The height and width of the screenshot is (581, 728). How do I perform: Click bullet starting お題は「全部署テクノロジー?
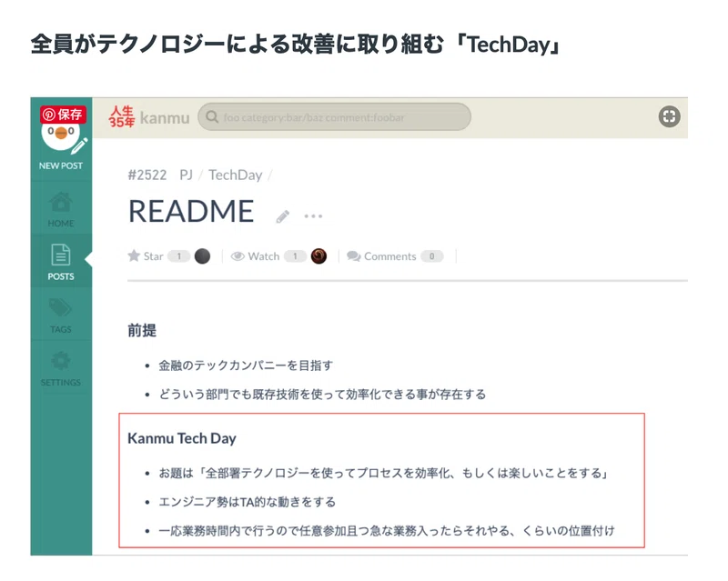(383, 474)
